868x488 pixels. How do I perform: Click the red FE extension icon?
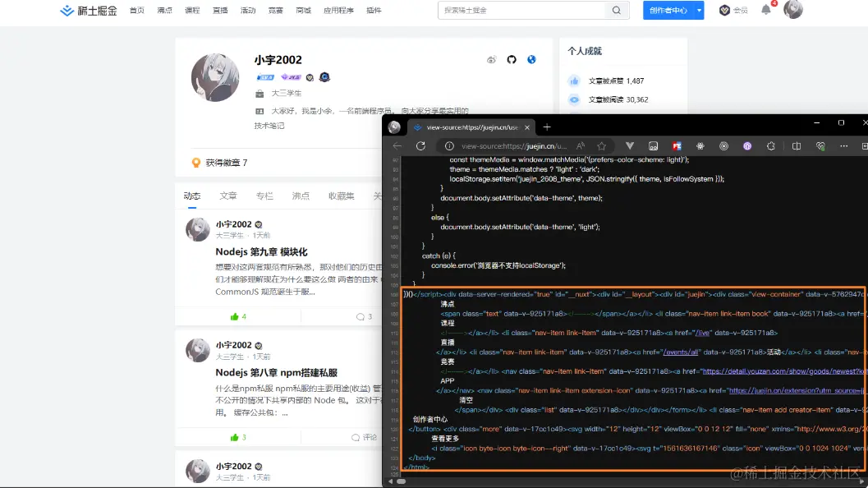tap(677, 146)
